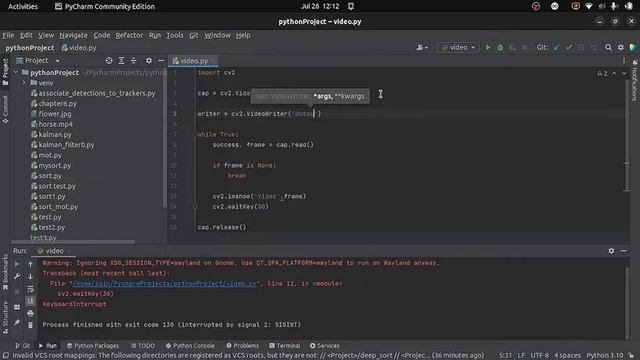Expand all in Project panel

coord(121,60)
